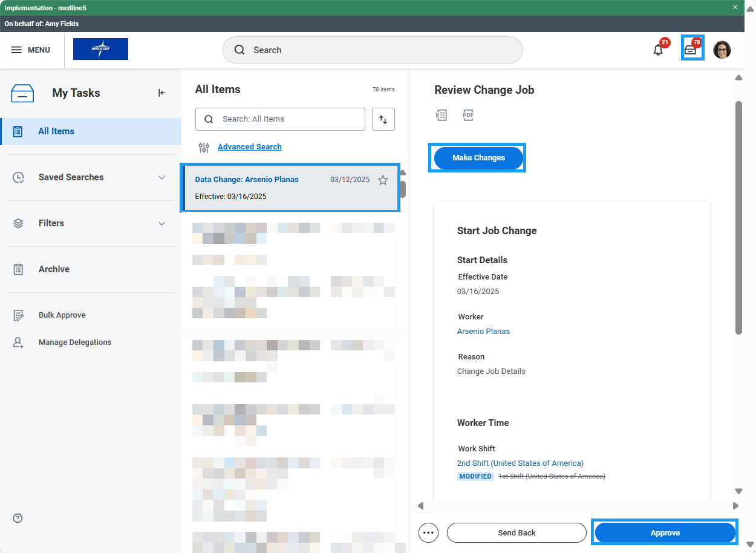
Task: Open the main MENU
Action: click(31, 50)
